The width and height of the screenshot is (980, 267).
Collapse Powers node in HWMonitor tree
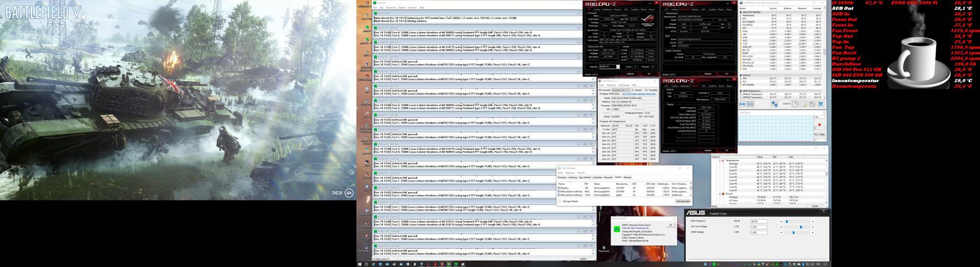[x=720, y=194]
